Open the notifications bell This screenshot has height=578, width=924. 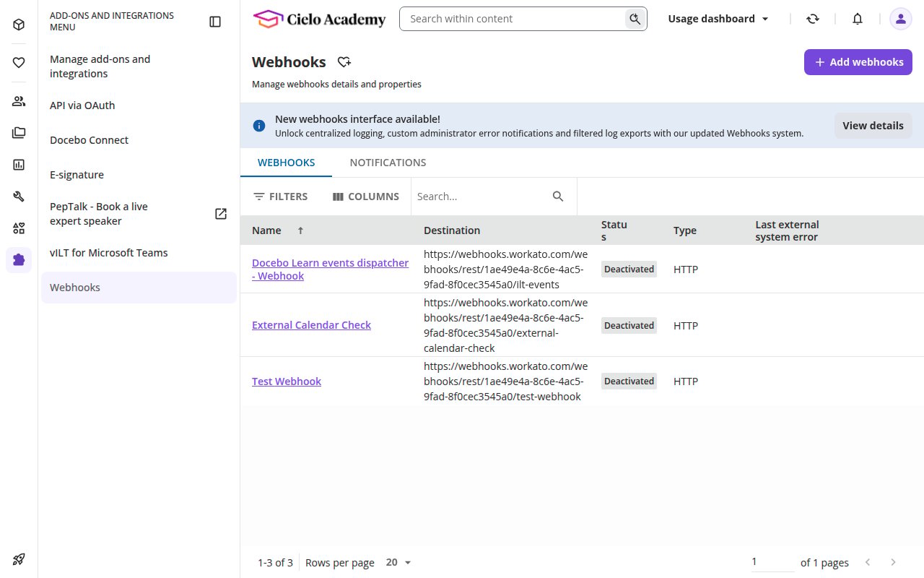(858, 19)
